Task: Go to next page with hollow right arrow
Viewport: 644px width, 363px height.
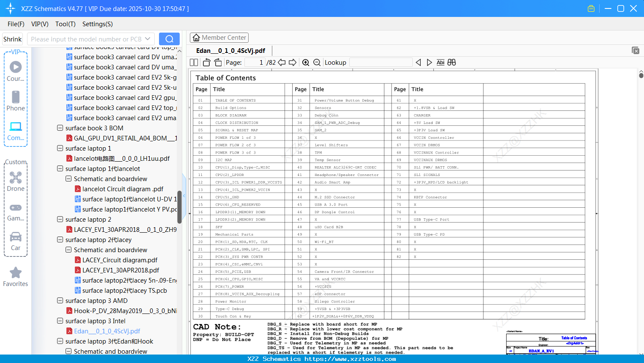Action: (x=293, y=63)
